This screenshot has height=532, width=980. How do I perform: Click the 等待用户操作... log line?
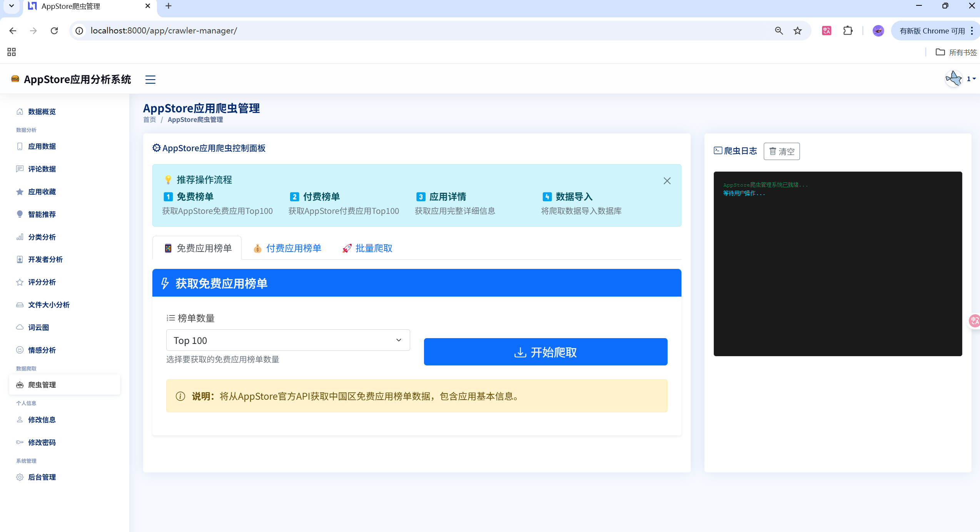(744, 193)
